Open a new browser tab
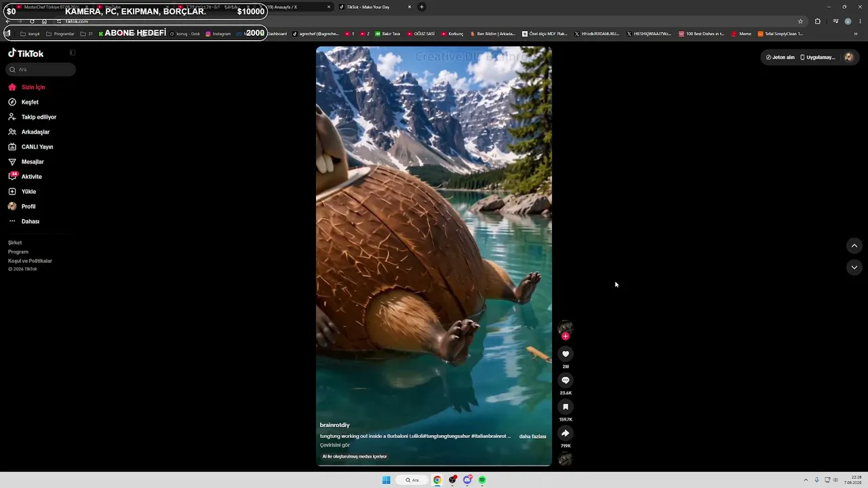868x488 pixels. pos(422,7)
